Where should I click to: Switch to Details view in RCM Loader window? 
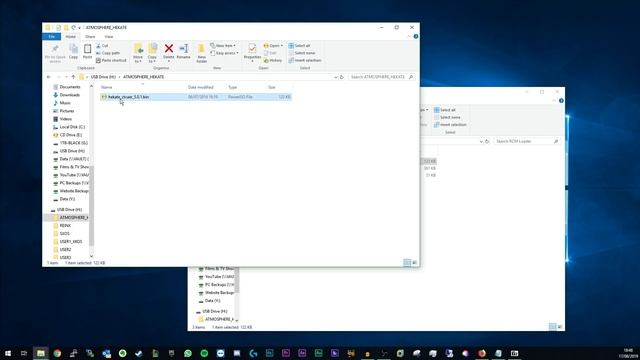pos(552,327)
